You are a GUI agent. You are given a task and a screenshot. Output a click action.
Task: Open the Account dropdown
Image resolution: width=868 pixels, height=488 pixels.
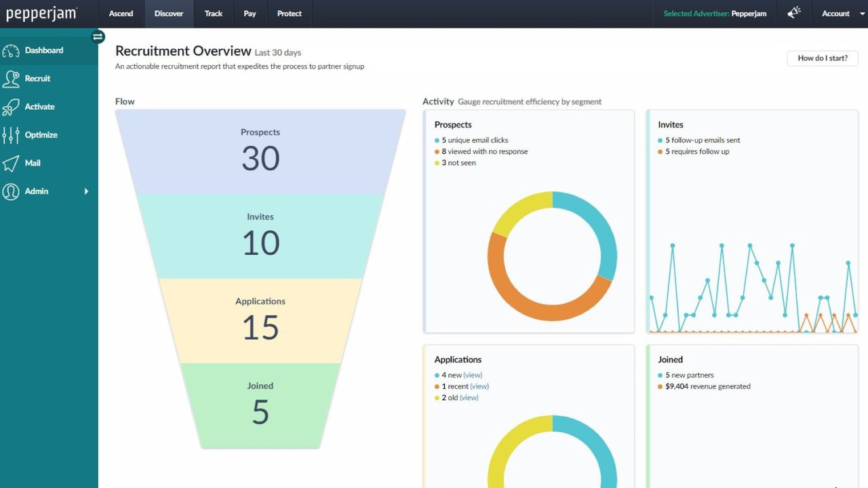[841, 14]
